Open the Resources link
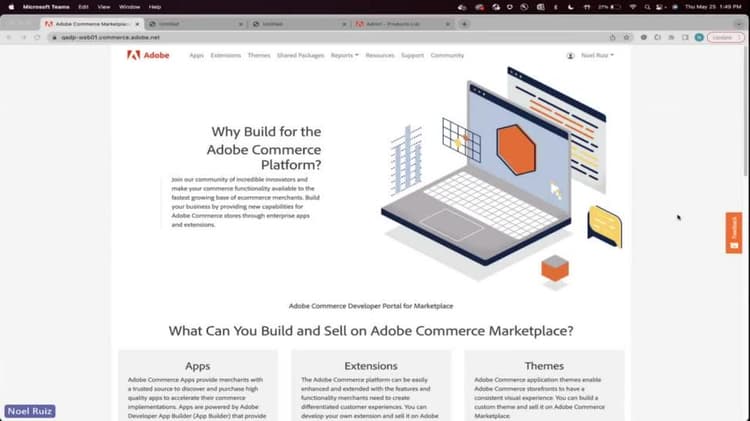750x421 pixels. click(x=380, y=55)
